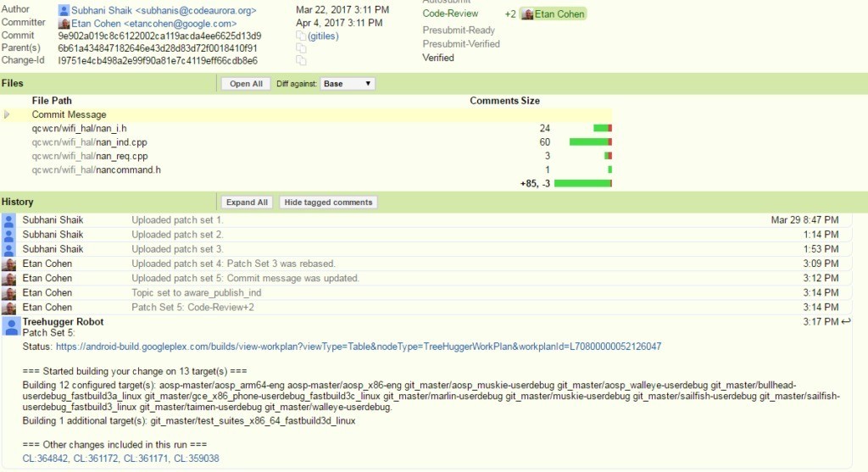The image size is (868, 472).
Task: Expand the Commit Message row triangle
Action: (x=8, y=114)
